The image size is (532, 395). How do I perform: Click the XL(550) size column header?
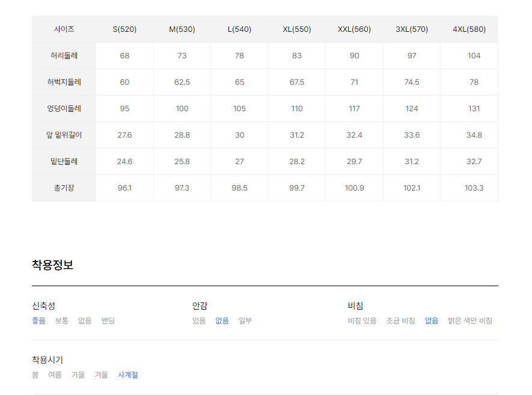click(x=297, y=29)
